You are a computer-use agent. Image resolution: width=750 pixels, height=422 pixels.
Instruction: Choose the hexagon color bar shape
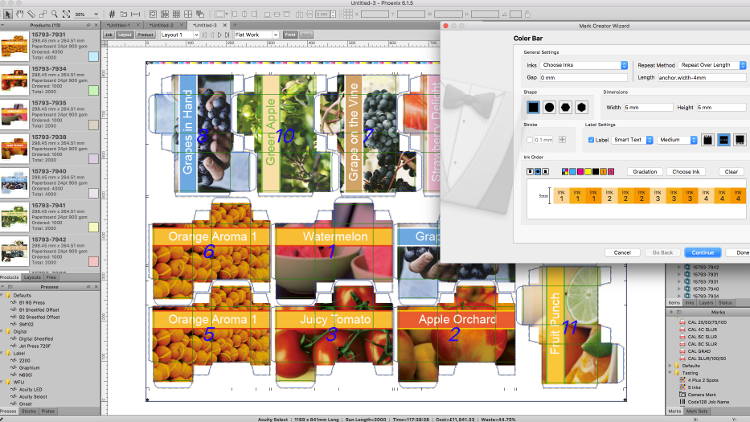581,107
